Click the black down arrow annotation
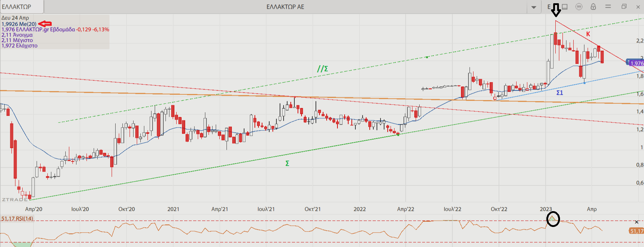Image resolution: width=644 pixels, height=247 pixels. click(556, 10)
